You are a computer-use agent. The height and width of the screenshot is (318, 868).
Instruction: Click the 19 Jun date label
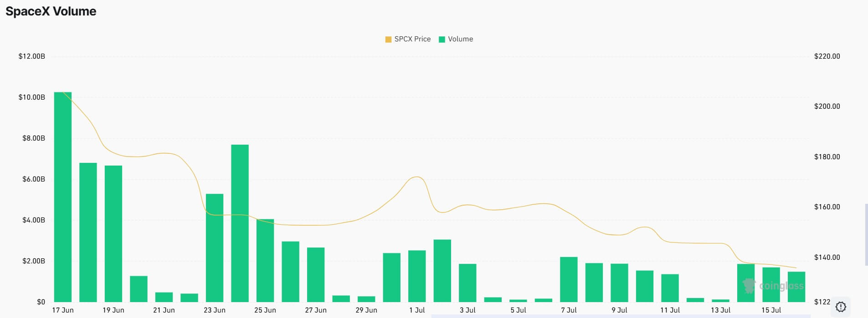tap(113, 310)
